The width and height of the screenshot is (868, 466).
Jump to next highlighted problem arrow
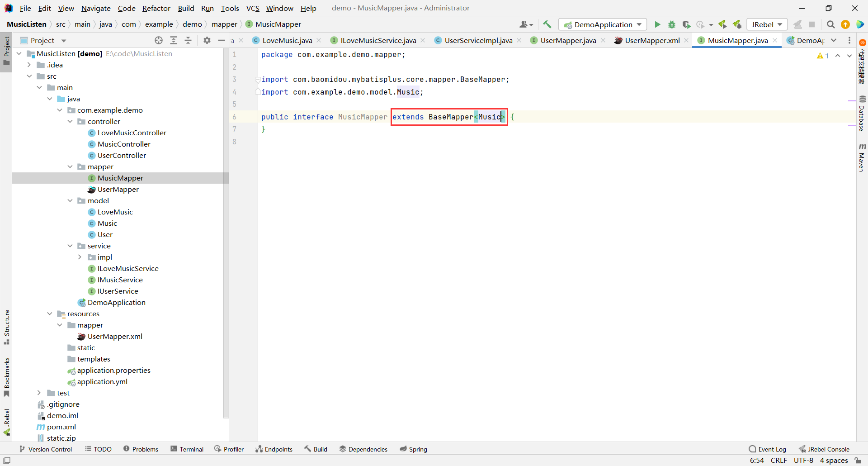pyautogui.click(x=849, y=56)
